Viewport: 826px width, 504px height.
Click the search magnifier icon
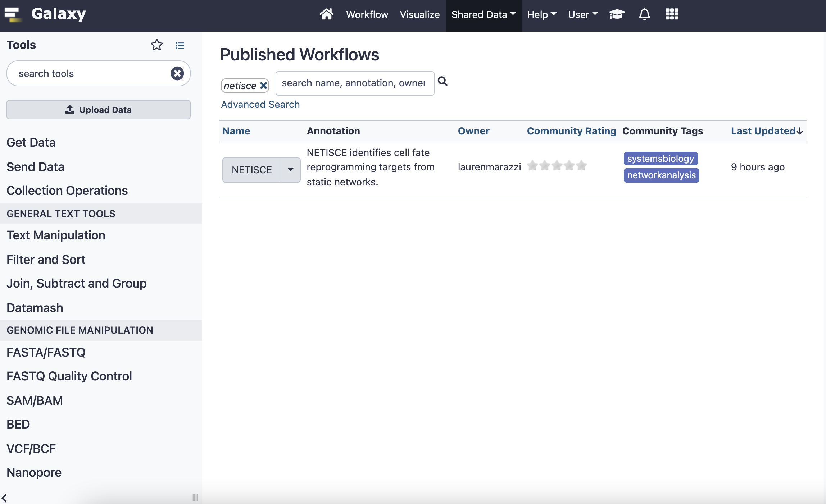click(x=442, y=82)
